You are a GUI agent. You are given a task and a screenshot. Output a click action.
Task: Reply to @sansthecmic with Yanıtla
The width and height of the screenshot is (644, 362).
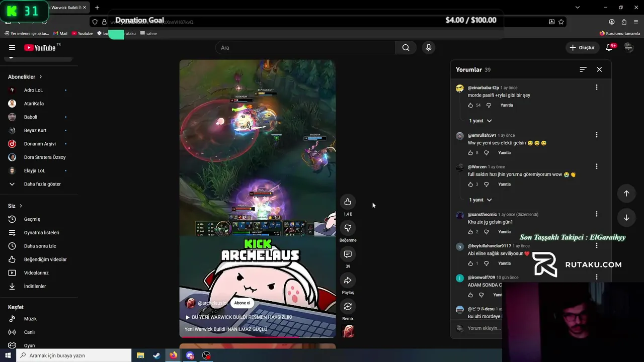point(504,232)
